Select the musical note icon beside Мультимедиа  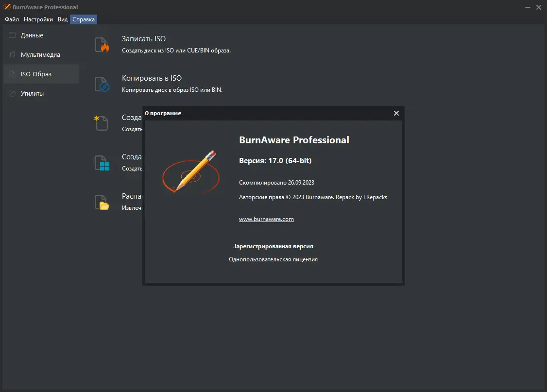pos(12,54)
